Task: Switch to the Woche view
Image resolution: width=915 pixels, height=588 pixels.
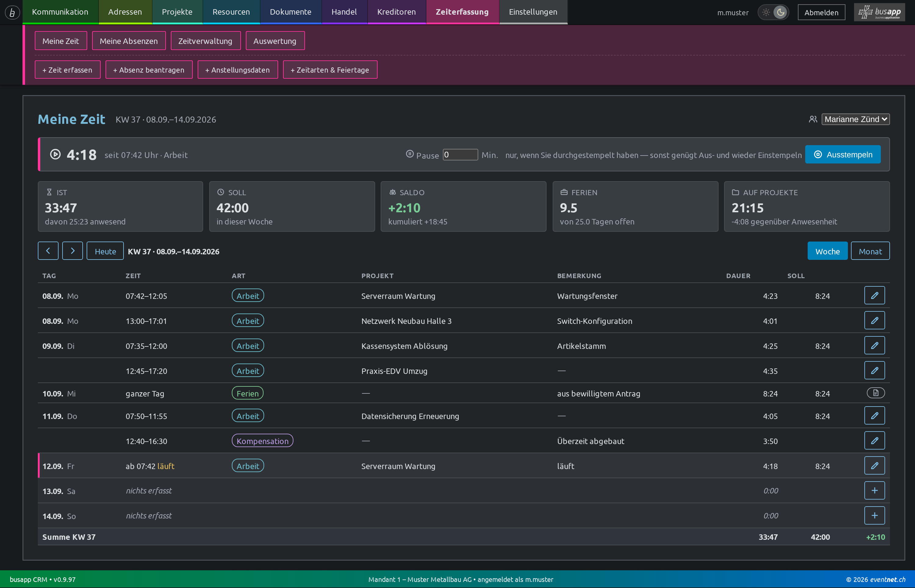Action: pyautogui.click(x=827, y=251)
